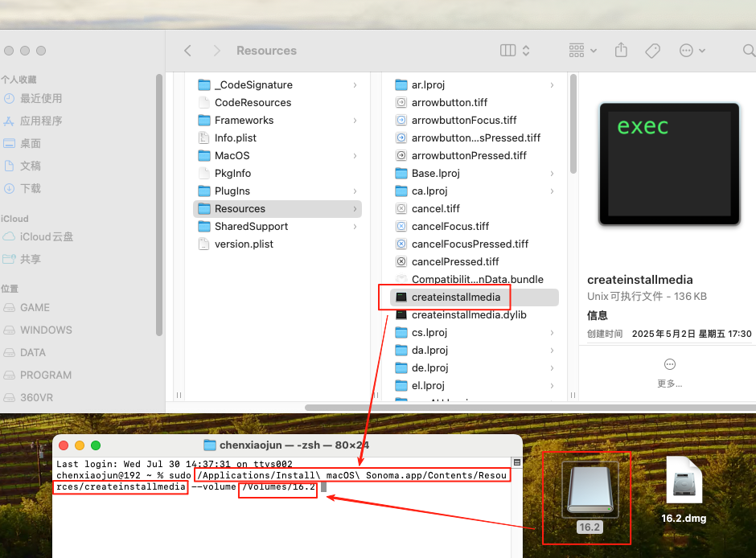
Task: Open 应用程序 in Finder sidebar
Action: [x=41, y=121]
